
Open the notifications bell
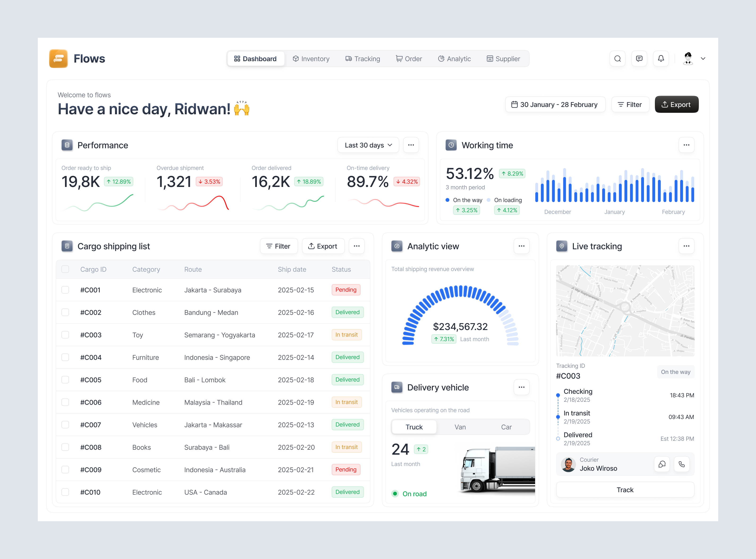[661, 59]
